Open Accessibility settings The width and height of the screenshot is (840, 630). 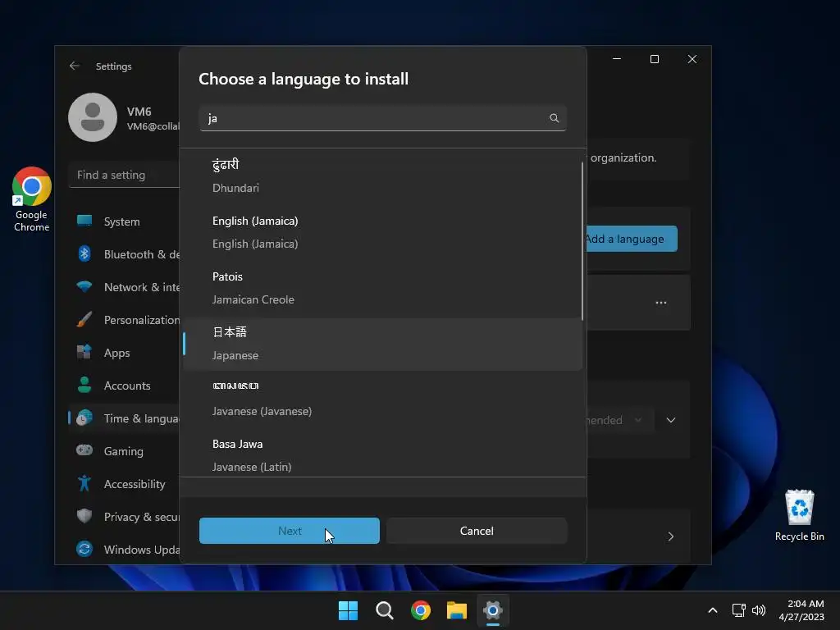[125, 484]
